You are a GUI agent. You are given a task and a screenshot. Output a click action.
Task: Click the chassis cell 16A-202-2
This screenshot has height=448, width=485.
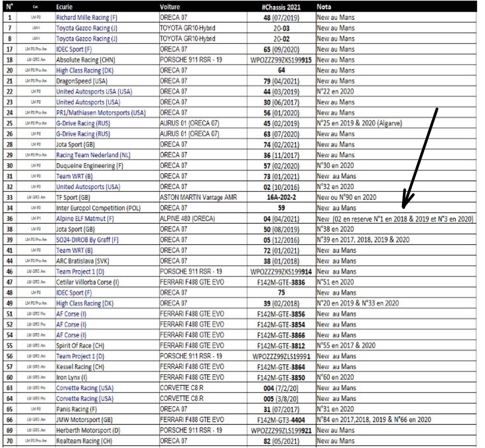coord(281,197)
